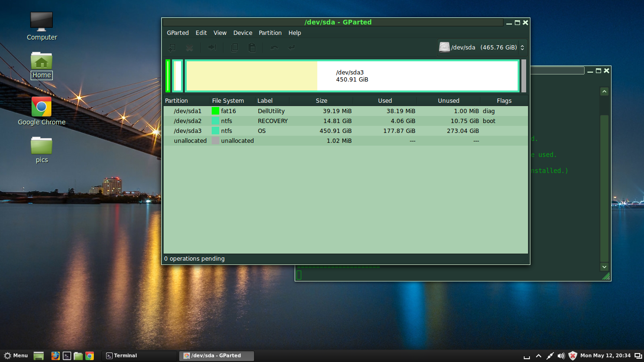Click the 177.87 GiB used cell

tap(399, 131)
